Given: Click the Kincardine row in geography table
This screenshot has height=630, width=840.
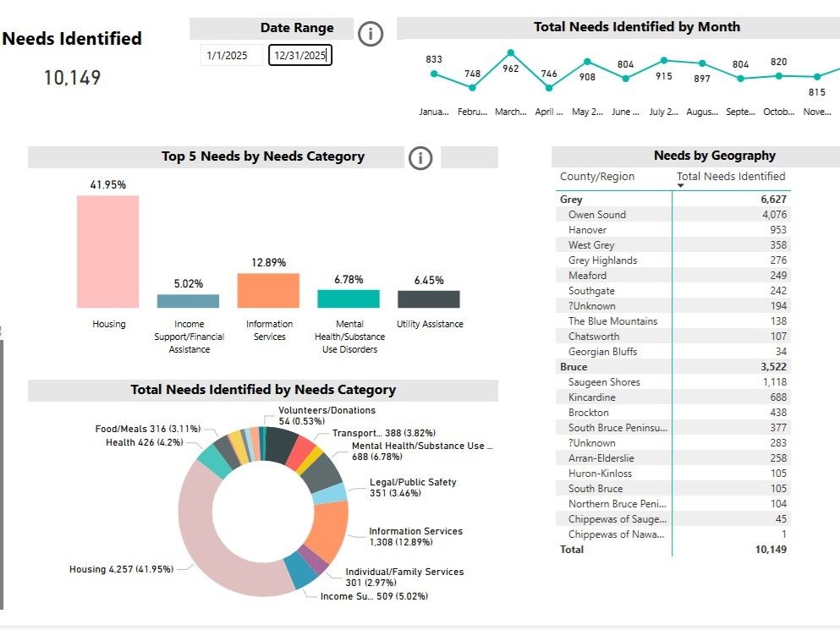Looking at the screenshot, I should point(592,397).
